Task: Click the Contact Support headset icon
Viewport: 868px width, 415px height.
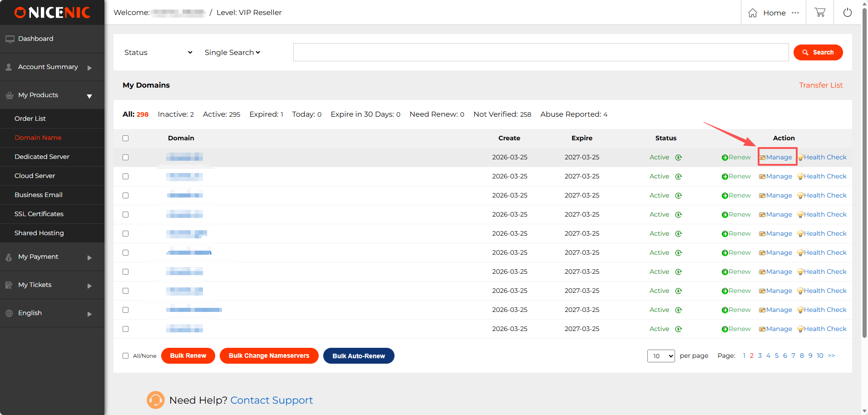Action: point(155,400)
